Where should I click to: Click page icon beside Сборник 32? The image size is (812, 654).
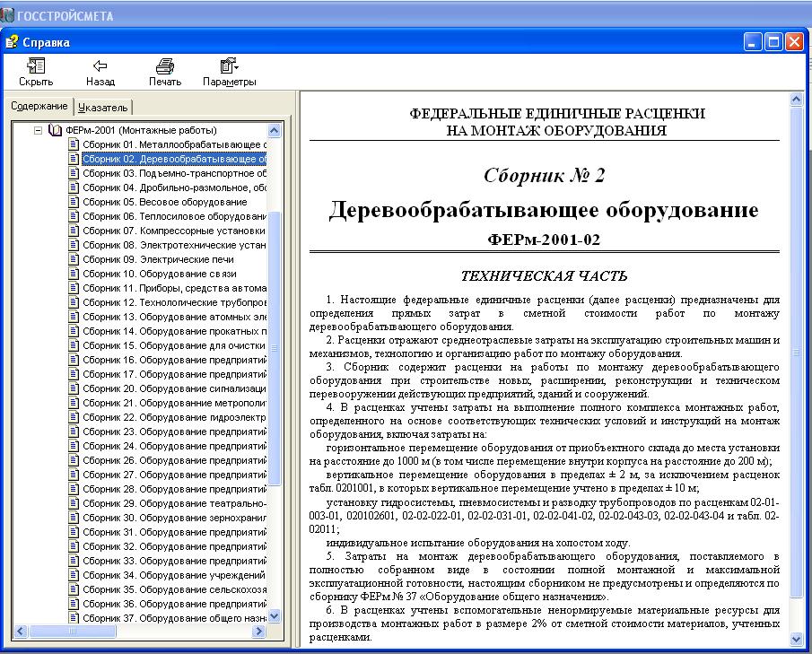[74, 546]
